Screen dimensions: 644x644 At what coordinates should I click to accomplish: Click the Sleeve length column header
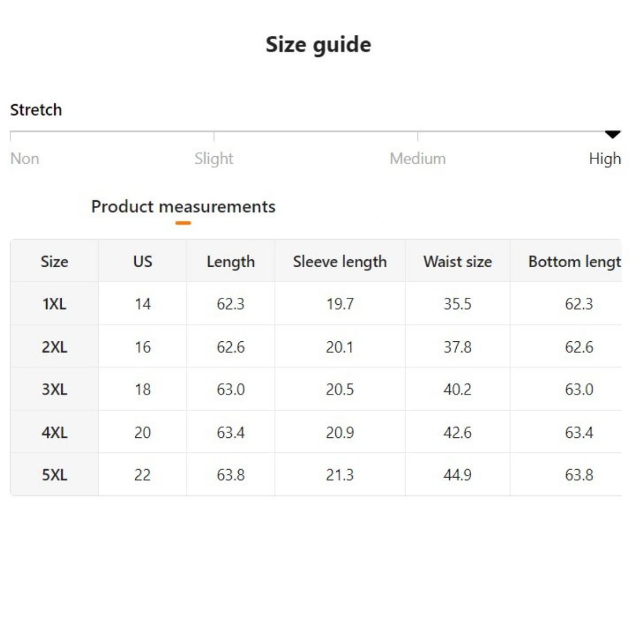[x=340, y=262]
